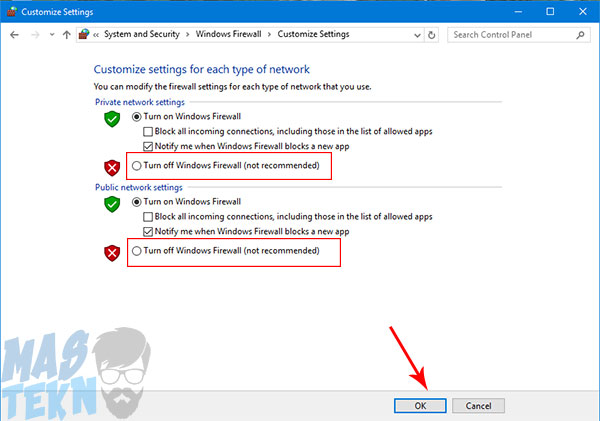Minimize the Customize Settings window
600x421 pixels.
(x=518, y=11)
